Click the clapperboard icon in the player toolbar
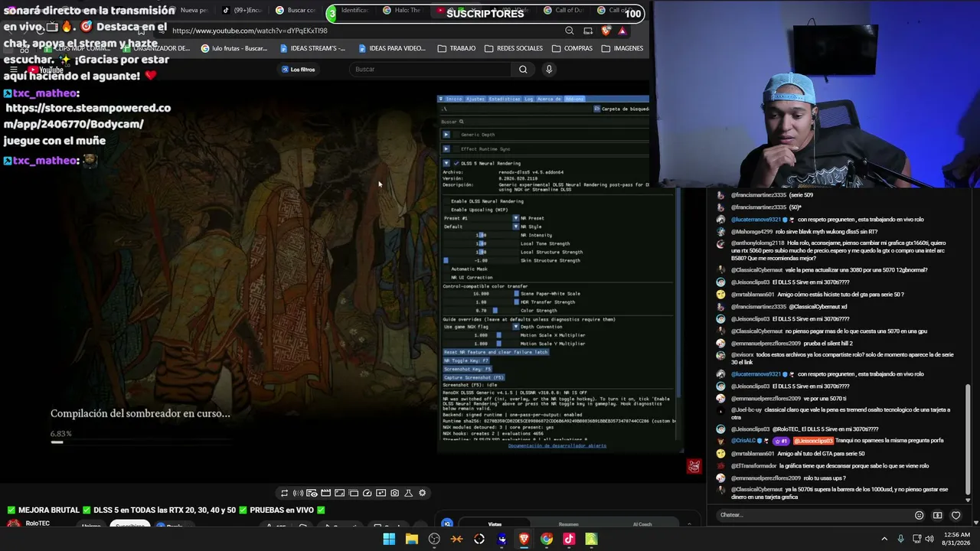The width and height of the screenshot is (980, 551). [326, 494]
